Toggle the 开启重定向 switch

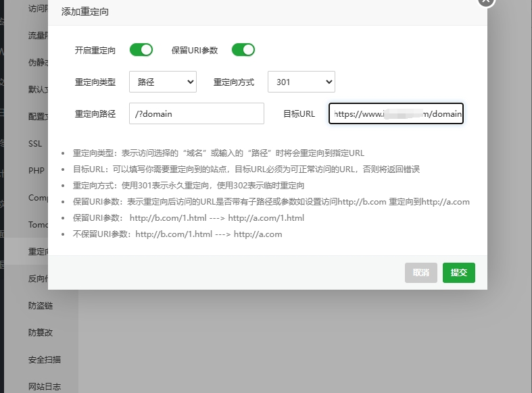[x=141, y=50]
